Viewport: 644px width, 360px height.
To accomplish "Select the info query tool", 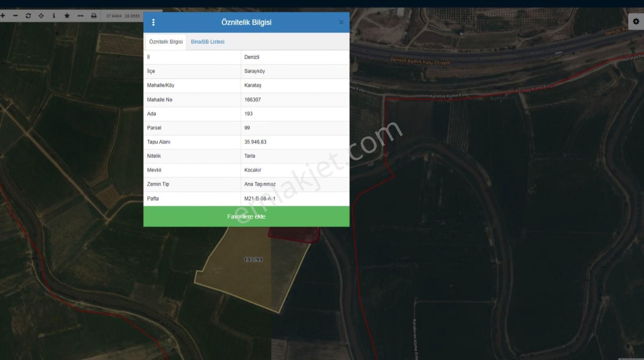I will click(54, 16).
